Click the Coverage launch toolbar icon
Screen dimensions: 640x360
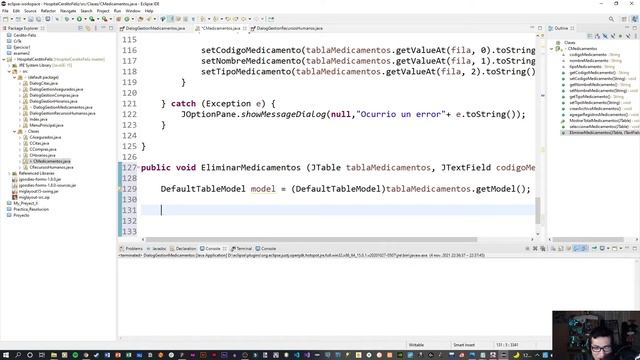coord(92,19)
